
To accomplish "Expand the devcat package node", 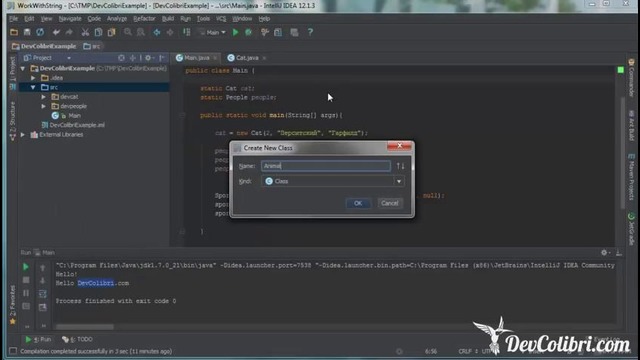I will tap(43, 97).
